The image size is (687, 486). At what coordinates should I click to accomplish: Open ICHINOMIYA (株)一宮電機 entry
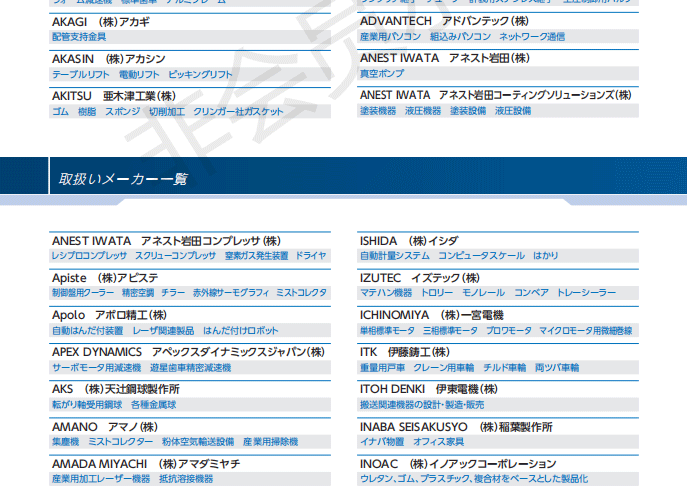[432, 315]
